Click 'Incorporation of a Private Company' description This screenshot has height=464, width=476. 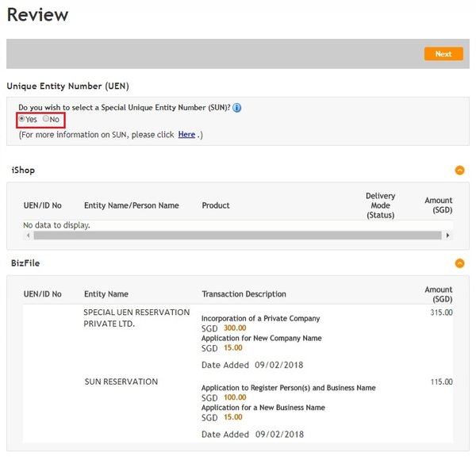[260, 318]
